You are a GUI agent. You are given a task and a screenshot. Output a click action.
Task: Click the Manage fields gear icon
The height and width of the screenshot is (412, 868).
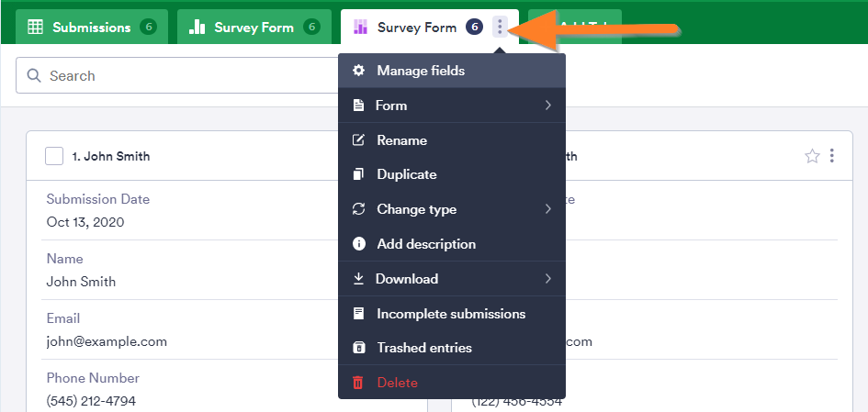358,71
